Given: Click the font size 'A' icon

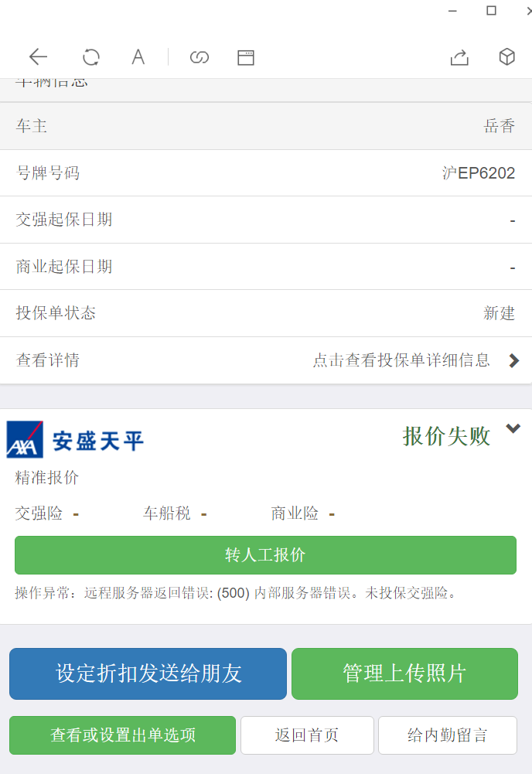Looking at the screenshot, I should pyautogui.click(x=138, y=56).
